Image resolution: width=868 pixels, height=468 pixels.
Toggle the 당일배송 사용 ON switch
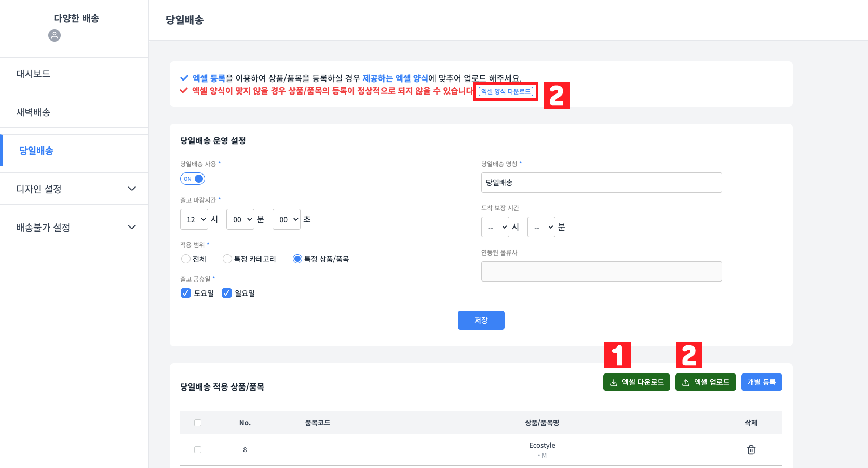[x=193, y=179]
